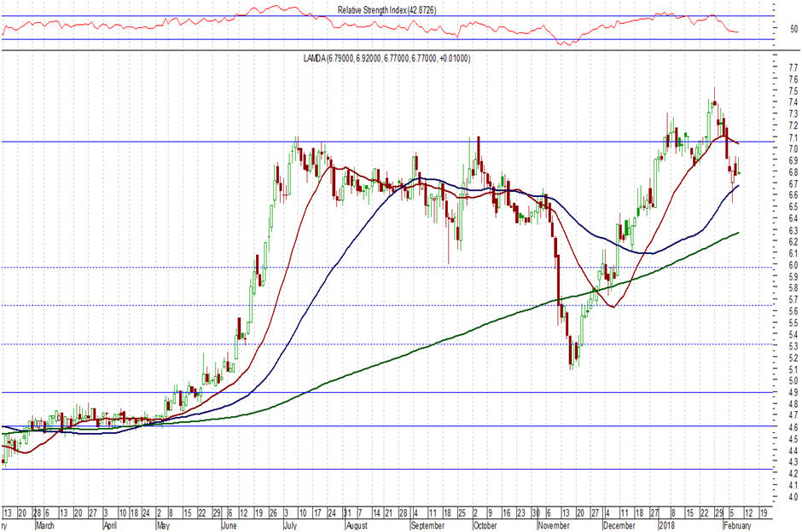Pick the 4.9 price axis value
Screen dimensions: 802x532
coord(793,392)
